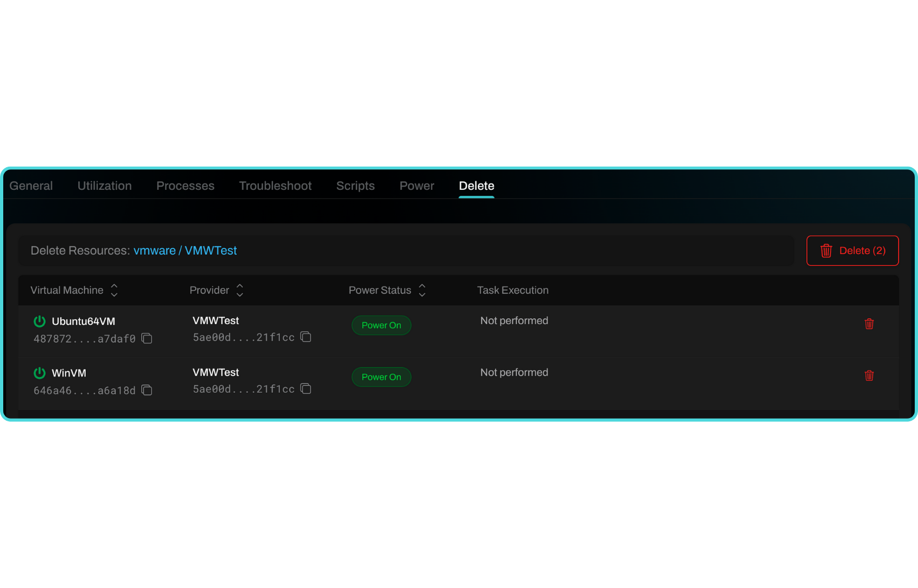
Task: Switch to the Power tab
Action: pyautogui.click(x=416, y=186)
